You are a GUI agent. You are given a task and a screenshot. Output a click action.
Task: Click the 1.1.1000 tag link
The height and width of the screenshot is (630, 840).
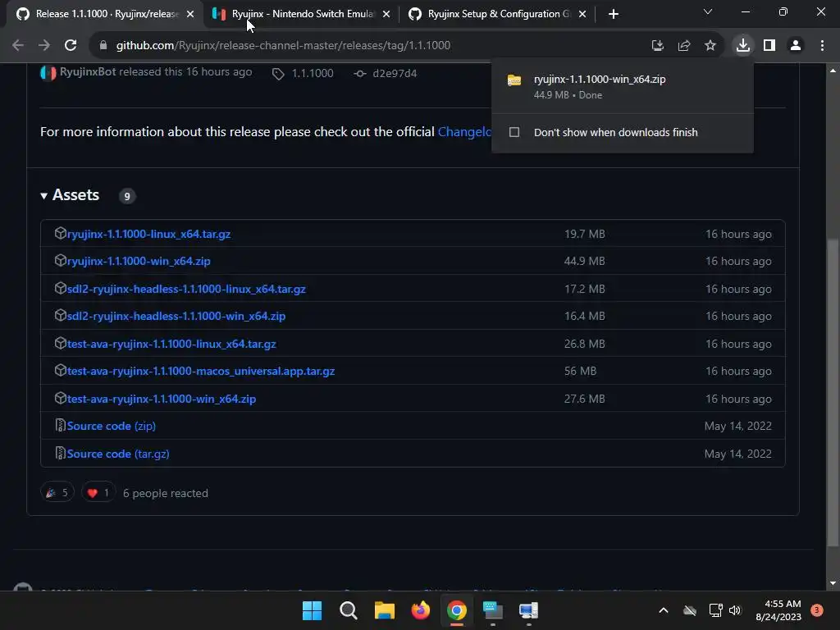[313, 73]
